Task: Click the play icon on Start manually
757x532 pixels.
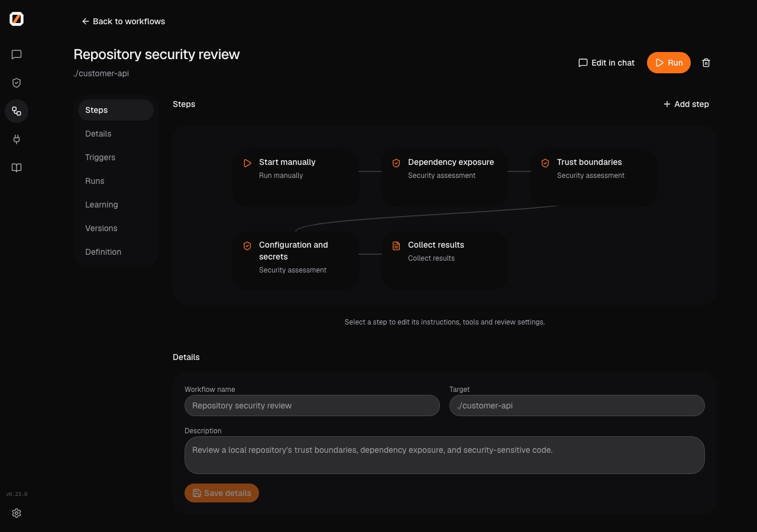Action: [x=247, y=163]
